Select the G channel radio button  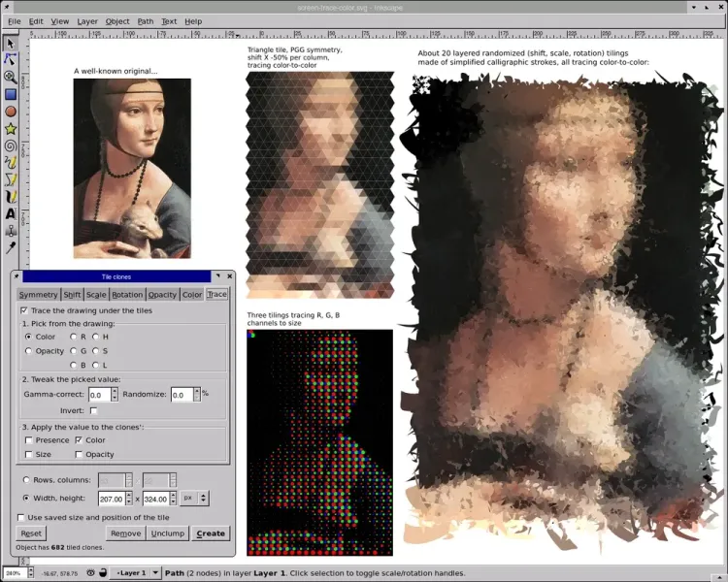(74, 351)
